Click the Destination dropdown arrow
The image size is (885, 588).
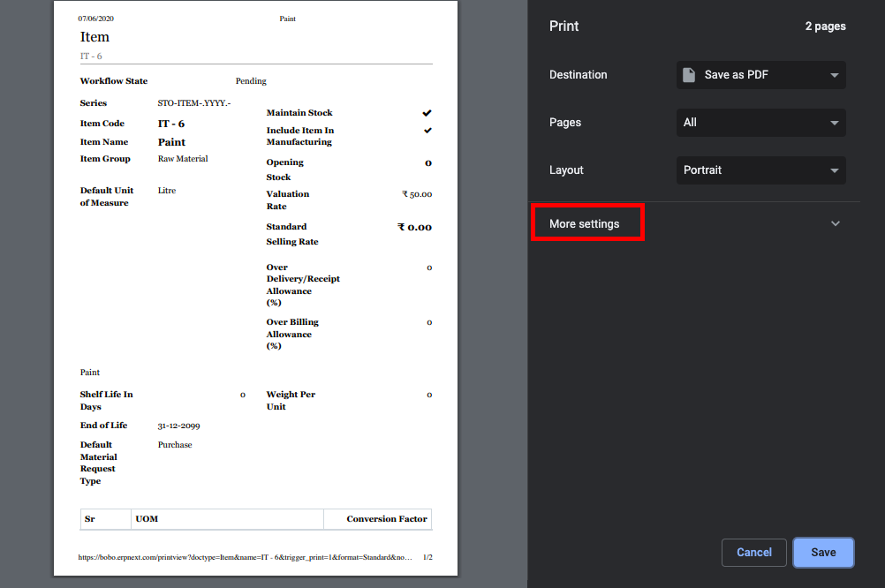tap(834, 75)
